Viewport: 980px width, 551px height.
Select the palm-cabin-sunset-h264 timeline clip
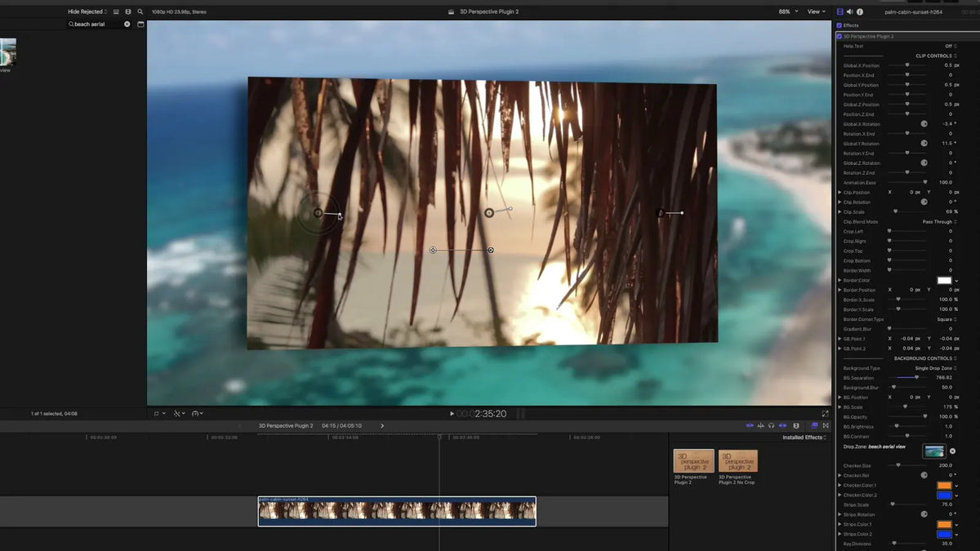[x=397, y=511]
